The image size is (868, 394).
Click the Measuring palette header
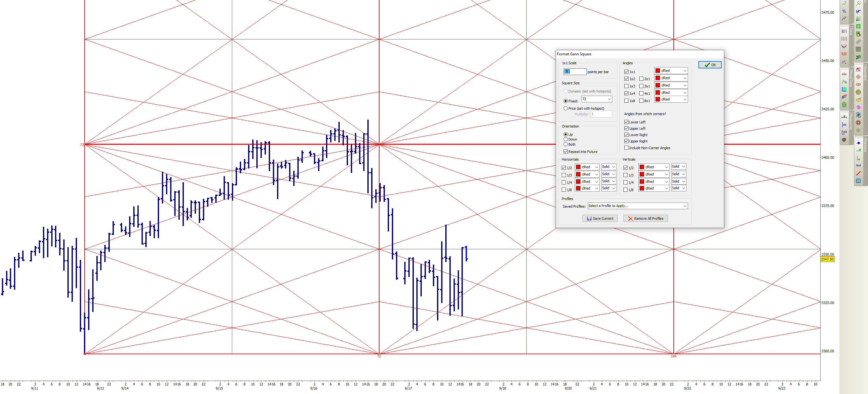[x=851, y=121]
